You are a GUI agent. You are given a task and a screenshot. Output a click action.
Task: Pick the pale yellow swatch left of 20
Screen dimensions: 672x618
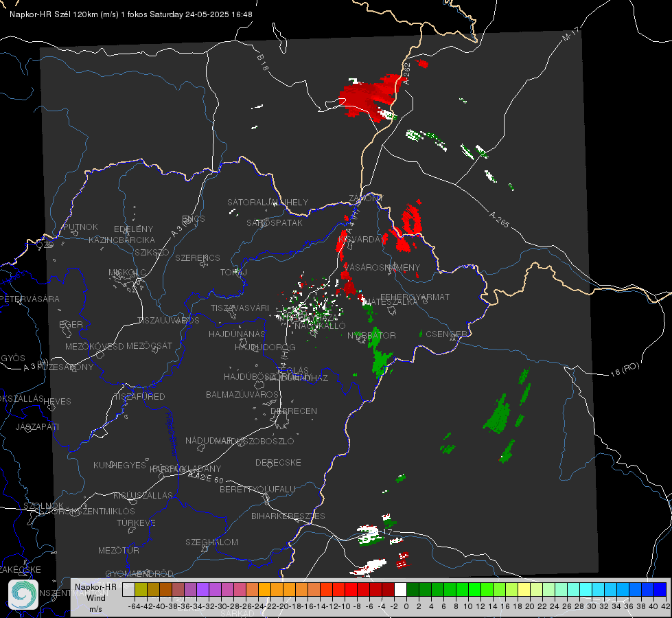click(x=524, y=589)
